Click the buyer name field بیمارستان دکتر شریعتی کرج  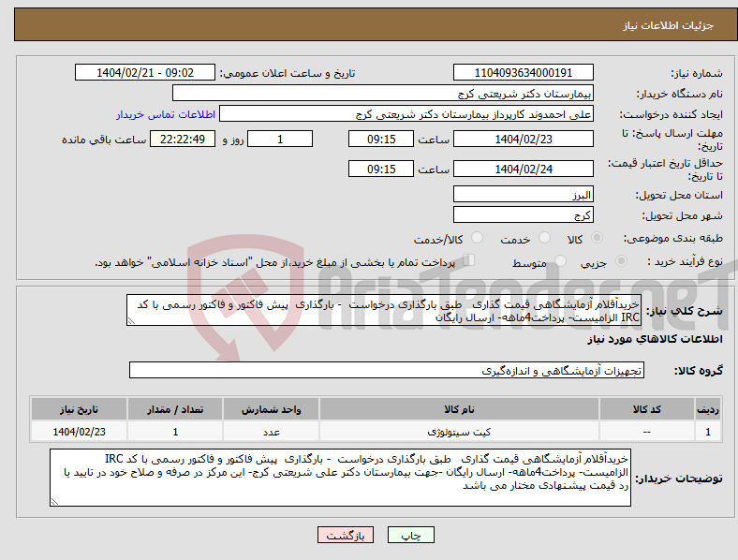(x=383, y=93)
